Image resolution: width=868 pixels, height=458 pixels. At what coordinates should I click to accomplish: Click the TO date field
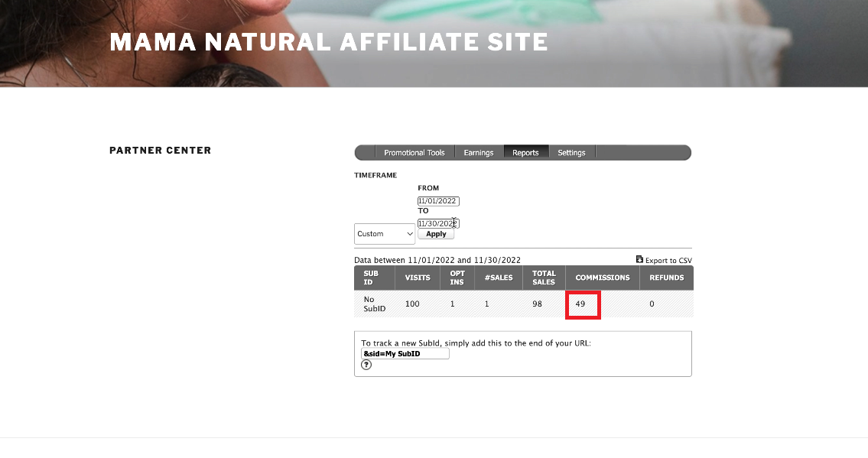[x=438, y=223]
